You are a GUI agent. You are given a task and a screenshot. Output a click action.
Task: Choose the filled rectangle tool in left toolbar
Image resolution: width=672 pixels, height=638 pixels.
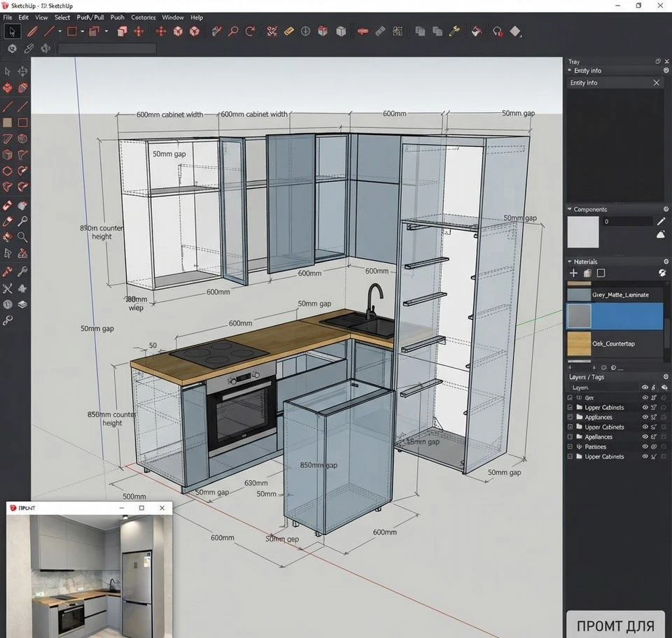7,123
